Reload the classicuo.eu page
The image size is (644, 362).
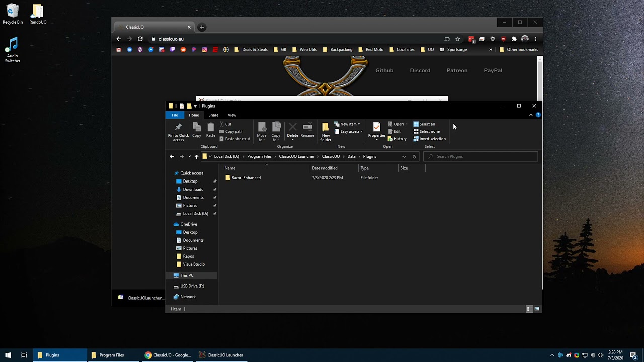[140, 39]
